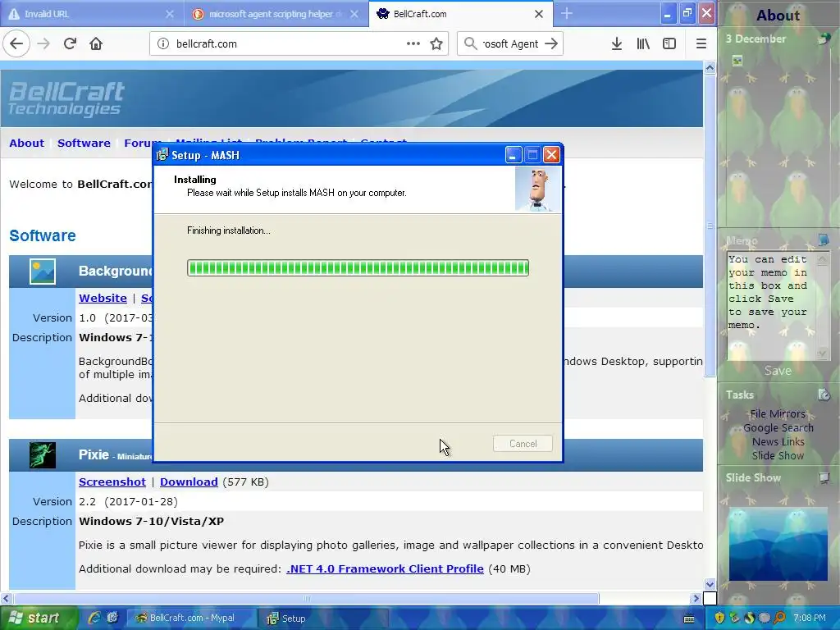Open News Links in the Tasks list
Viewport: 840px width, 630px height.
(x=778, y=441)
